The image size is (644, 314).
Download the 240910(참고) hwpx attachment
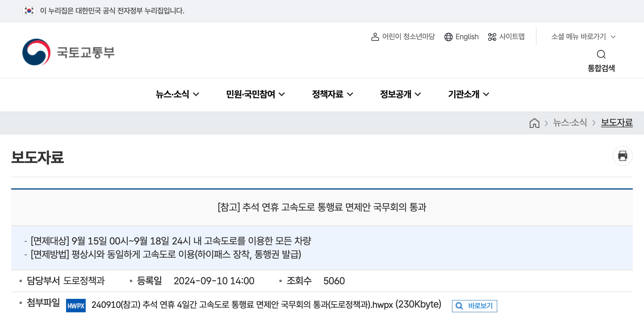pos(266,305)
